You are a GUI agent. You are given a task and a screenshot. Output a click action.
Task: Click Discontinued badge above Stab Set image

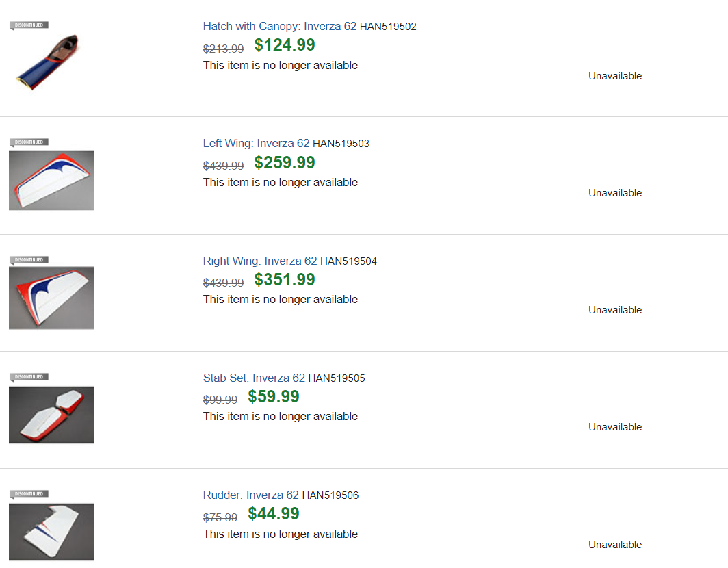(29, 377)
